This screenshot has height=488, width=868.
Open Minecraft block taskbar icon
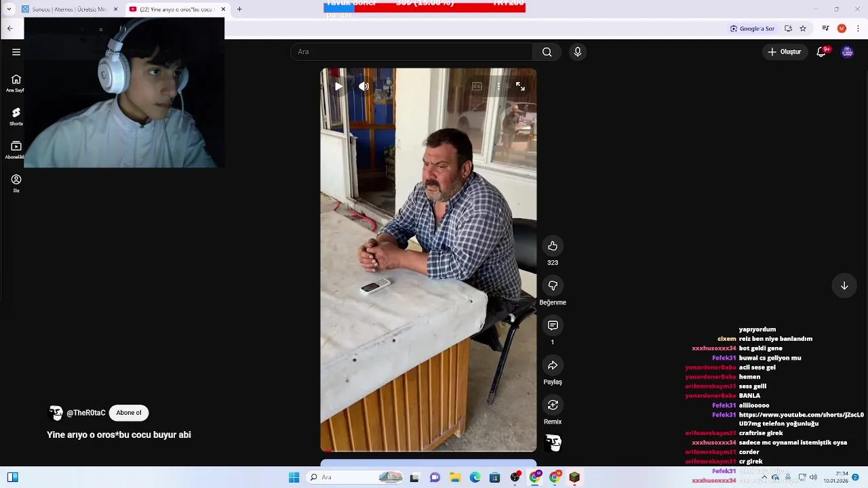[574, 478]
